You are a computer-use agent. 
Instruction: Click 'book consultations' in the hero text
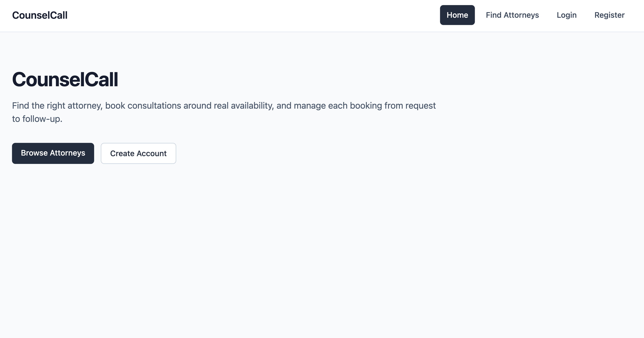pos(143,106)
